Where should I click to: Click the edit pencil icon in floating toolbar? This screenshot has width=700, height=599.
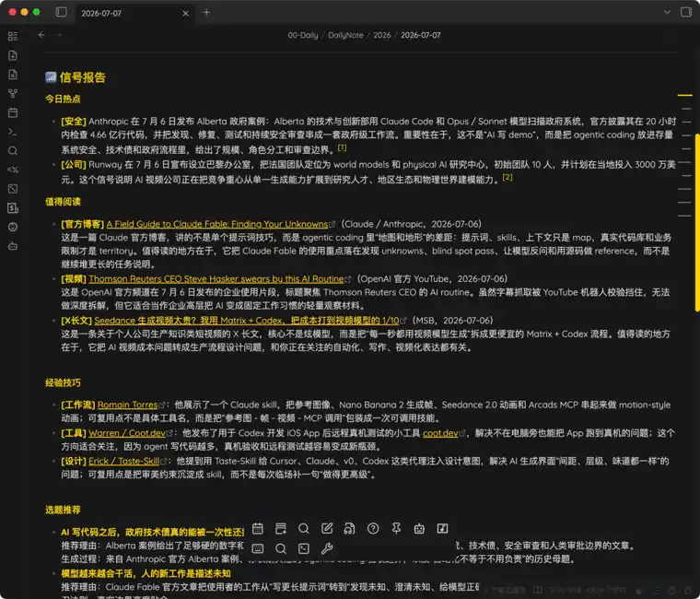[x=327, y=528]
